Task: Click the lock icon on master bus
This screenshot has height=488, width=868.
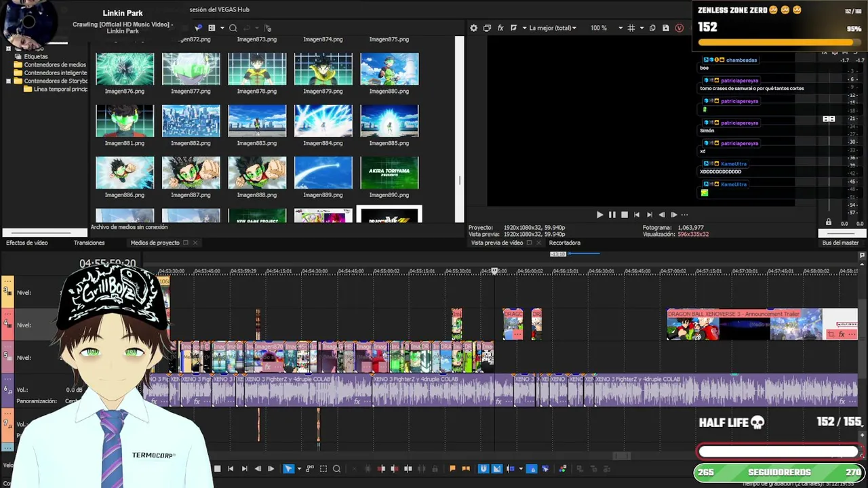Action: click(x=828, y=222)
